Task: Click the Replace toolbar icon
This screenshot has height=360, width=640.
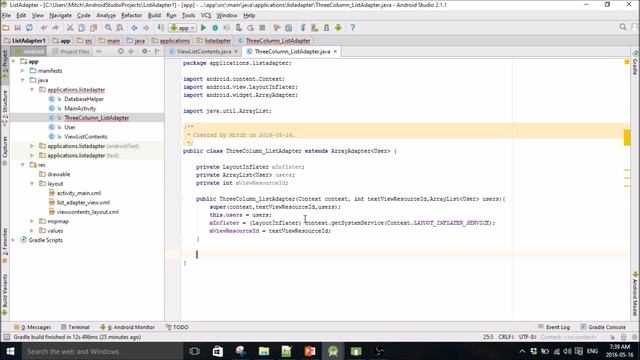Action: [120, 28]
